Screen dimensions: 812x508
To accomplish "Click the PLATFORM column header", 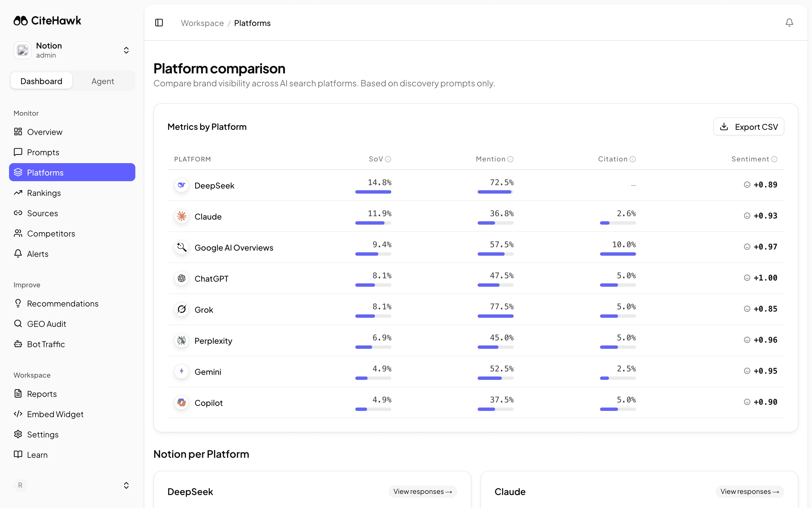I will (x=193, y=159).
